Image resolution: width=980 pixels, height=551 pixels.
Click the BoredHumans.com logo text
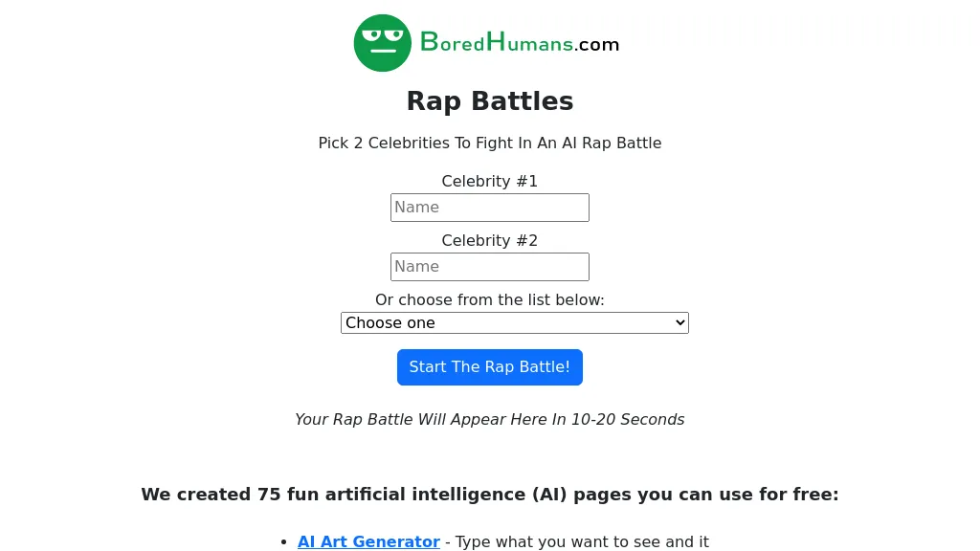pyautogui.click(x=518, y=43)
